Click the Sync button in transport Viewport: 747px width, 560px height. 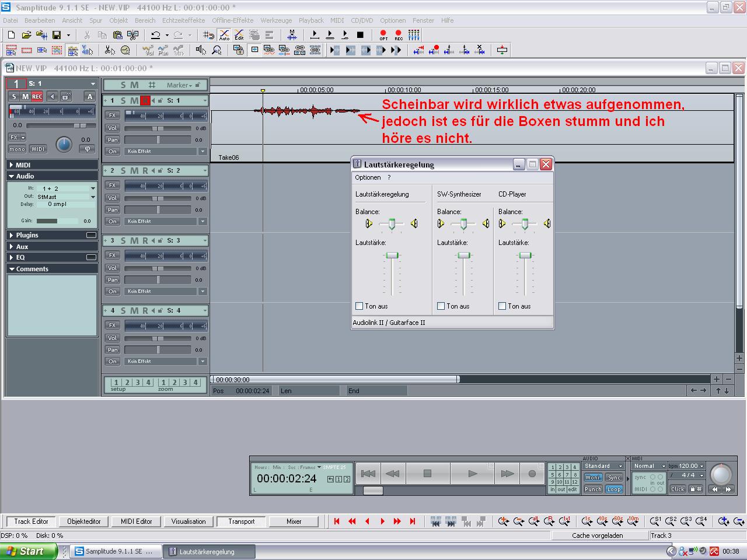614,477
